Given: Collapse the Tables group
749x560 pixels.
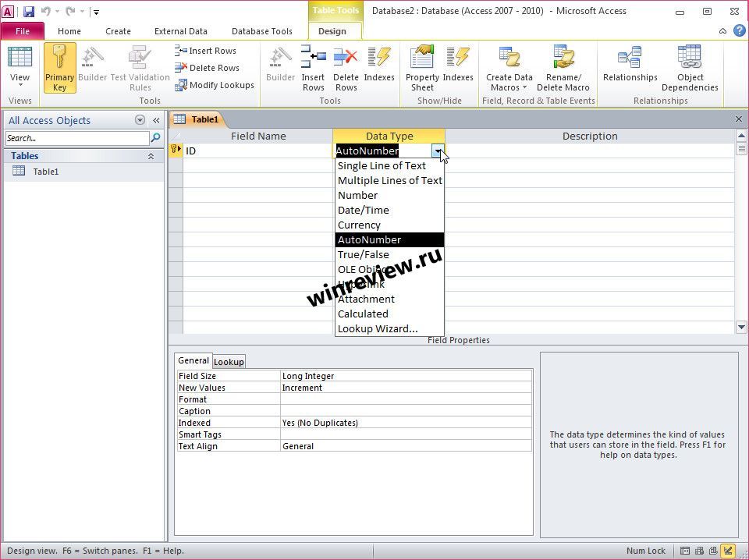Looking at the screenshot, I should click(151, 156).
